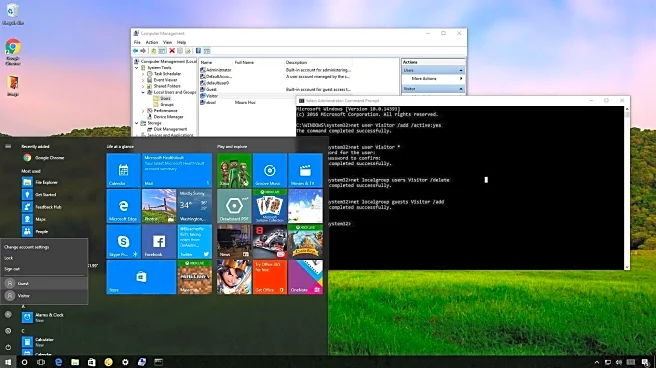
Task: Collapse Local Users and Groups node
Action: 143,92
